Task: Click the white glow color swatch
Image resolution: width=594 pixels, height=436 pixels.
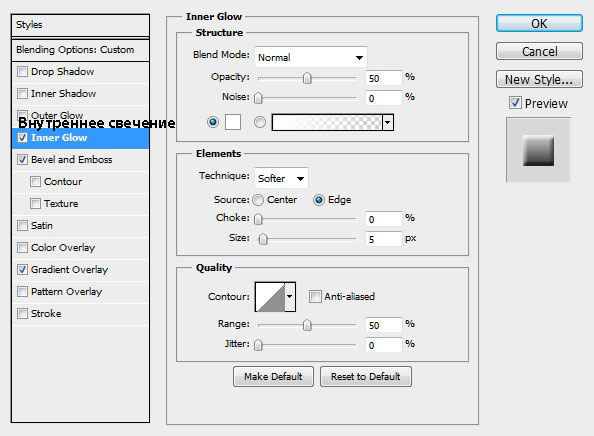Action: point(233,122)
